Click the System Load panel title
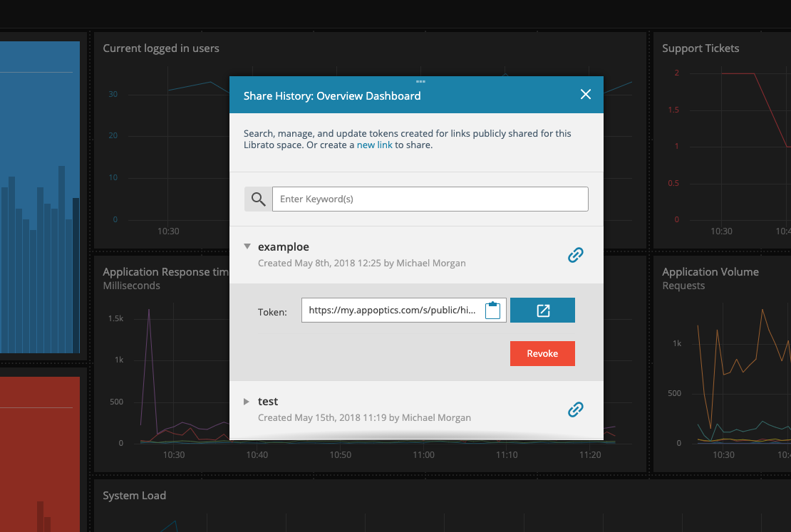Screen dimensions: 791x532 click(x=134, y=495)
